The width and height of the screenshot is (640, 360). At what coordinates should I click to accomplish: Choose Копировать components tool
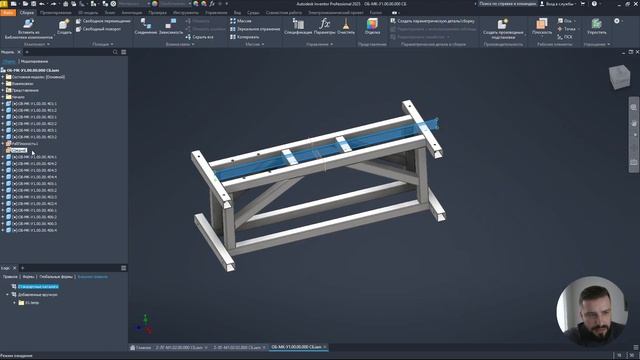(x=244, y=37)
